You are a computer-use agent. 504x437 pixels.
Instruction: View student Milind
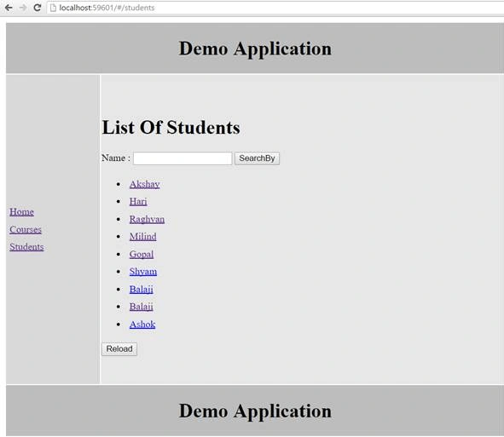(x=142, y=237)
